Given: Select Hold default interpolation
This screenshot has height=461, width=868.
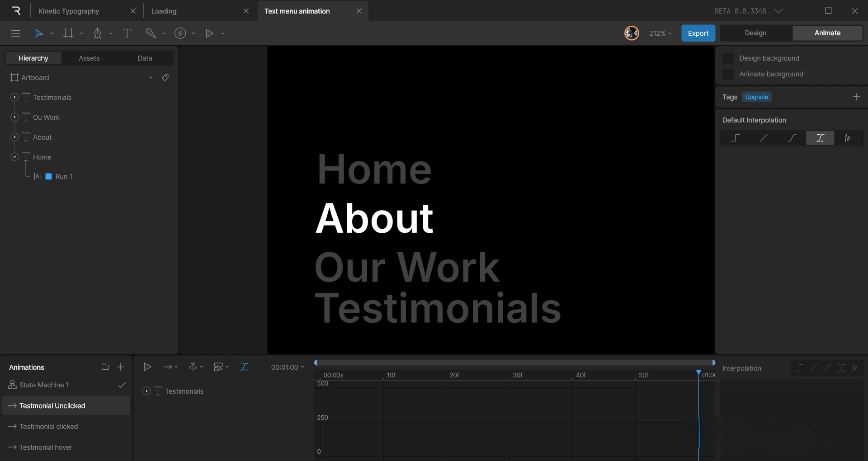Looking at the screenshot, I should (736, 138).
